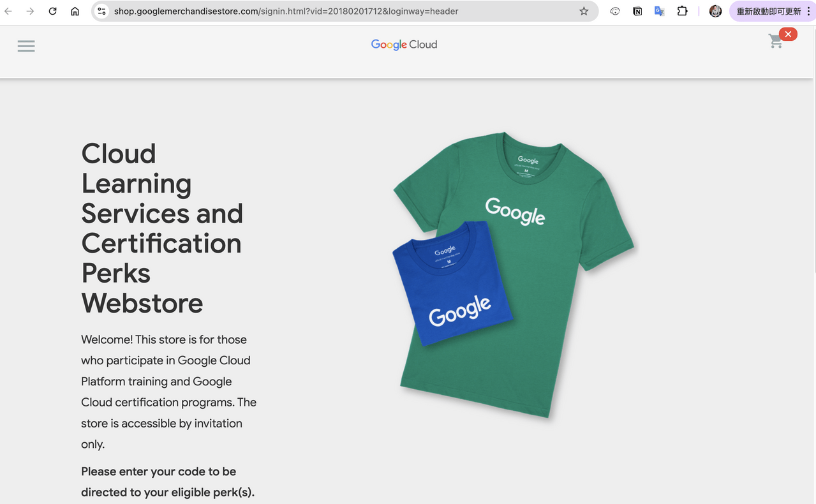The image size is (816, 504).
Task: Open the Chrome three-dot menu
Action: click(808, 11)
